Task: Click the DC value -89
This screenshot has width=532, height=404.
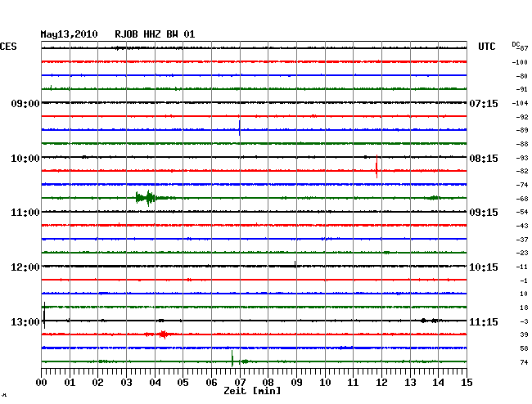Action: point(521,130)
